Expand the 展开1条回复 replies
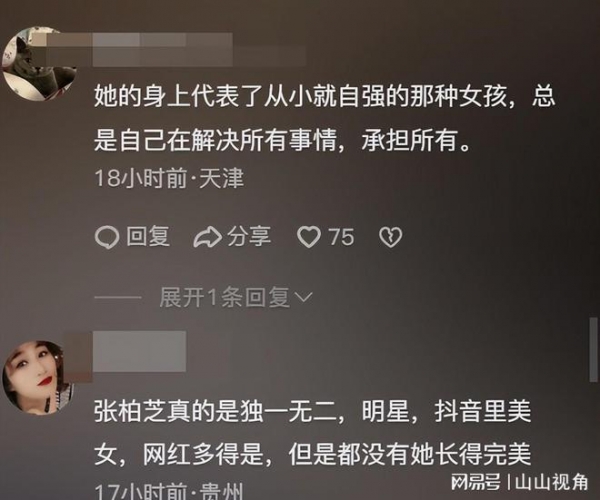Image resolution: width=600 pixels, height=500 pixels. 225,297
